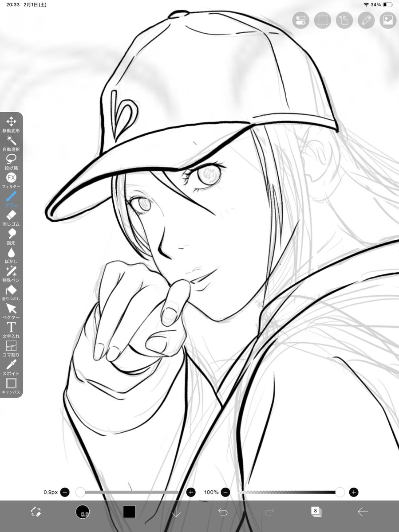Select the Lasso (投げ縄) tool
This screenshot has height=532, width=399.
click(x=11, y=162)
